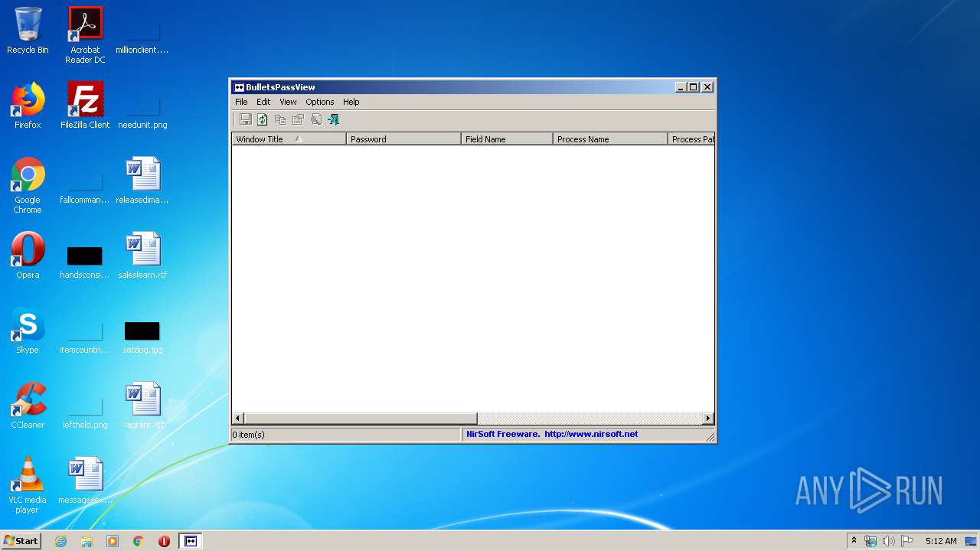The height and width of the screenshot is (551, 980).
Task: Click the BulletsPassView title bar icon
Action: (x=239, y=87)
